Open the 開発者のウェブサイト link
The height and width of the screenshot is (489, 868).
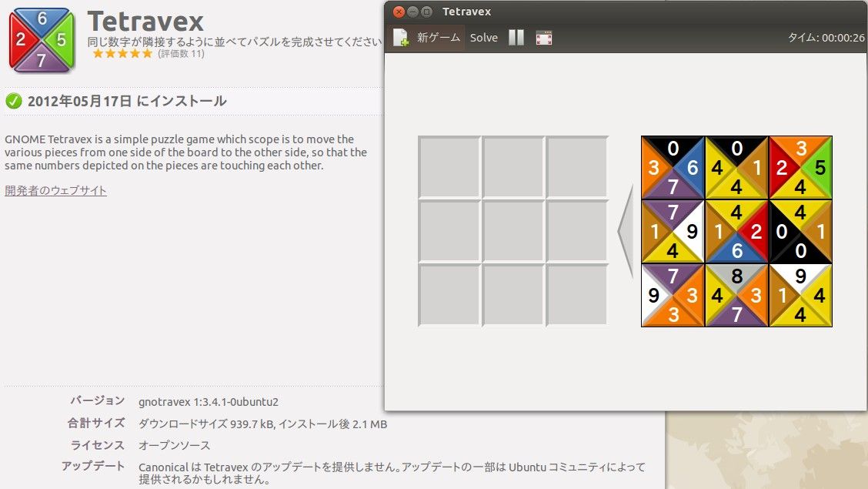(55, 190)
